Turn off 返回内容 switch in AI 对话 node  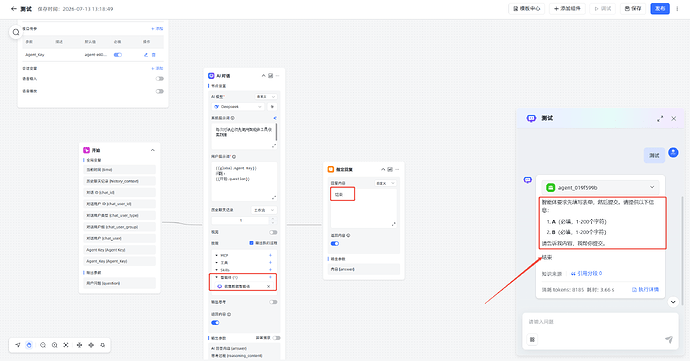[x=215, y=323]
